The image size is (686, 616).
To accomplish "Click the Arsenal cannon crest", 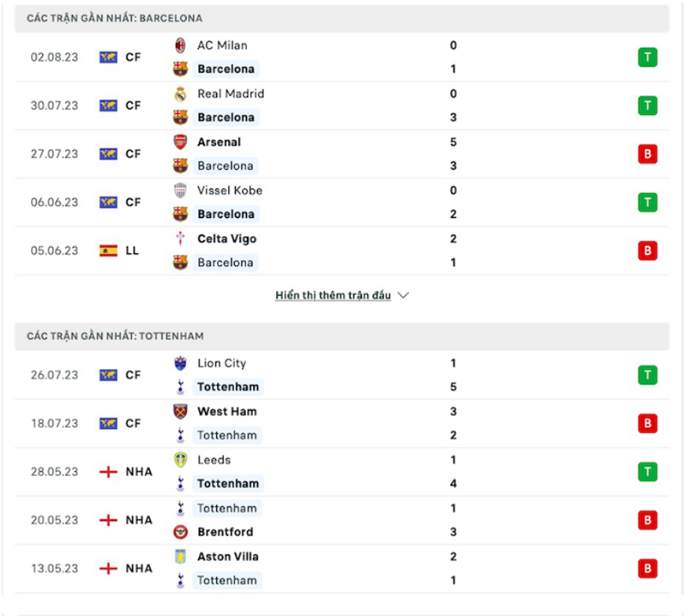I will coord(181,142).
